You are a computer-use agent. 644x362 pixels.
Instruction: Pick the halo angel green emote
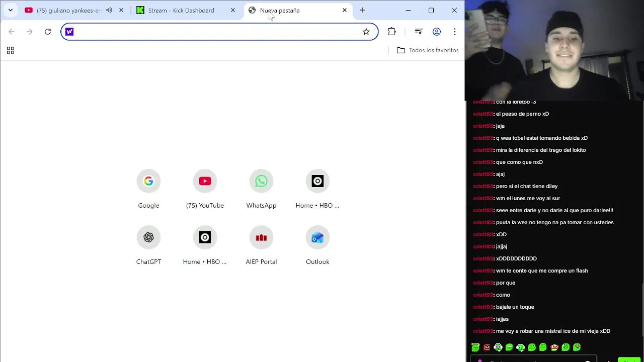pos(475,347)
